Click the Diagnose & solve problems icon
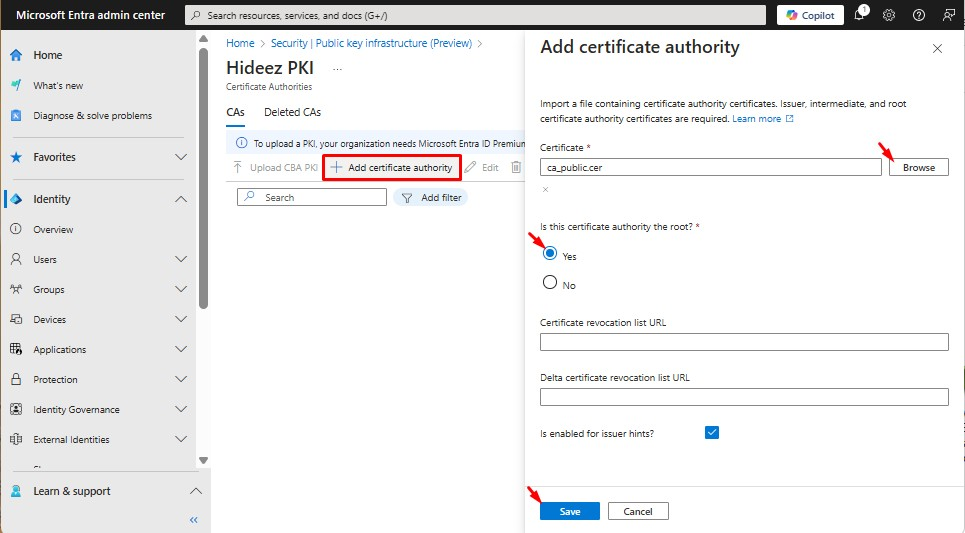 pyautogui.click(x=16, y=116)
